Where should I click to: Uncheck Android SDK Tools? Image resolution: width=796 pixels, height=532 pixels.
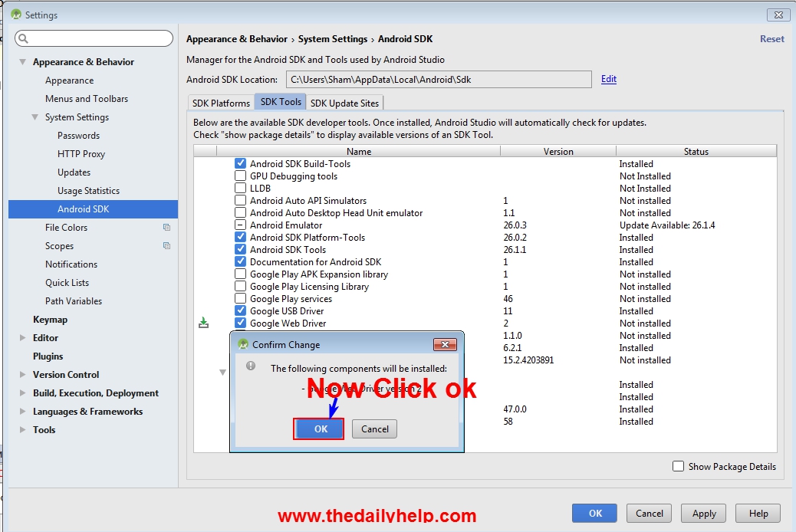(x=241, y=249)
